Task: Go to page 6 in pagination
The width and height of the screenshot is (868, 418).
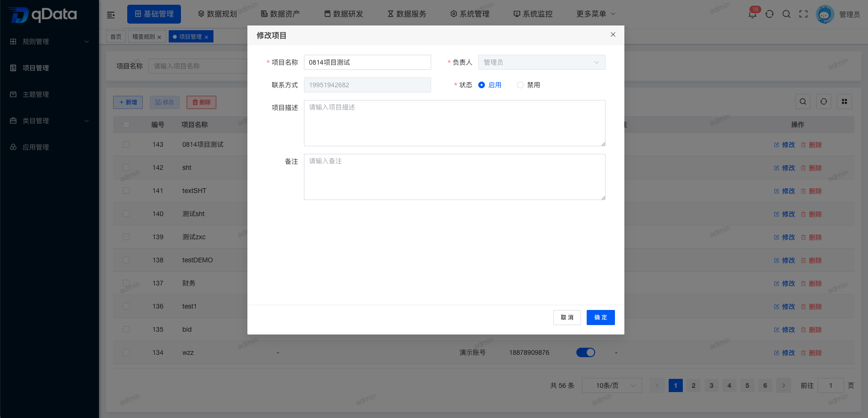Action: (765, 385)
